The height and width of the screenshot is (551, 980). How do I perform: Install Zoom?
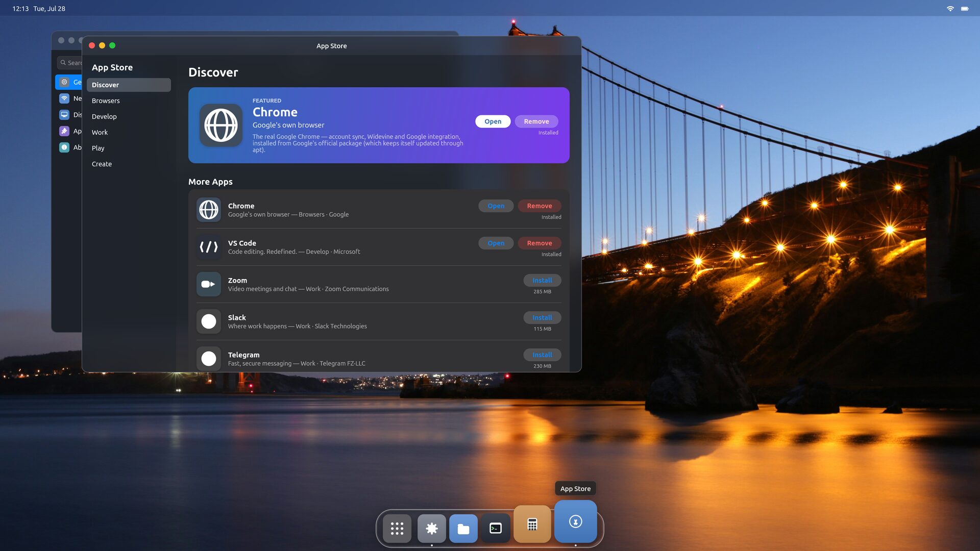click(542, 280)
